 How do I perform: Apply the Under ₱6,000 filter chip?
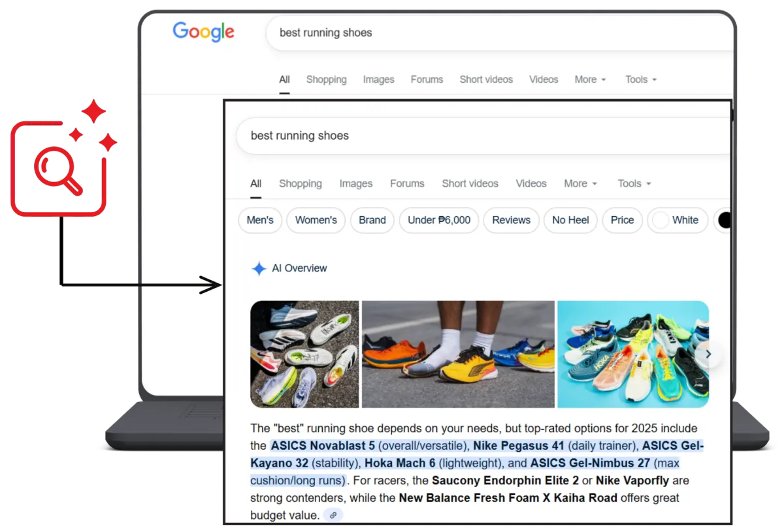439,220
